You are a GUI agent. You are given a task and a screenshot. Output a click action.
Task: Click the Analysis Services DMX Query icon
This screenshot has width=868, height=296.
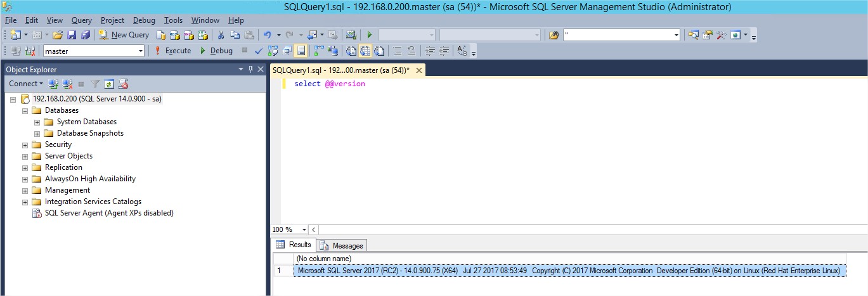pos(188,35)
